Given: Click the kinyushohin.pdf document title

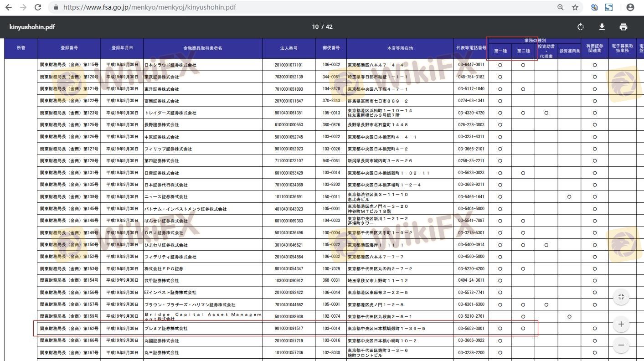Looking at the screenshot, I should pyautogui.click(x=32, y=27).
